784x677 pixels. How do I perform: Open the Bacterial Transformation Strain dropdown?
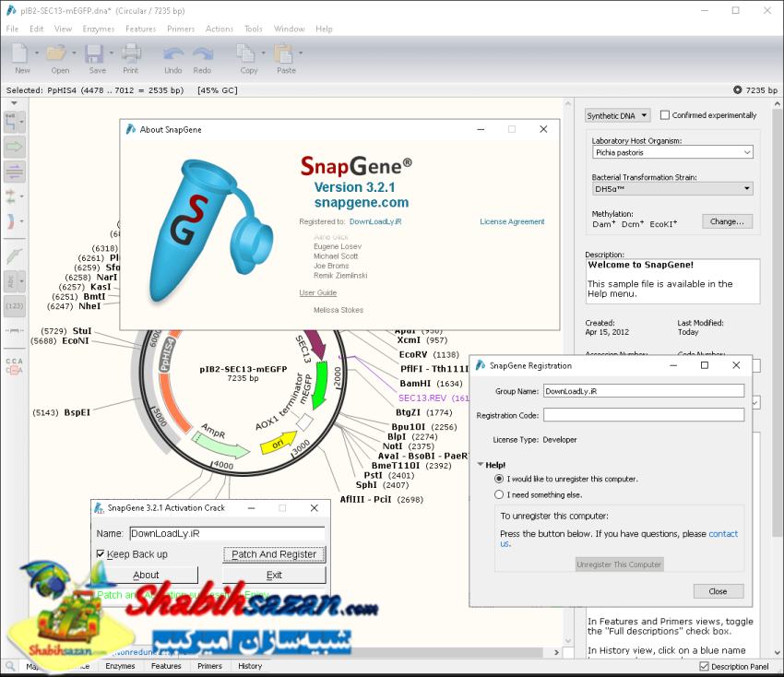pos(671,188)
